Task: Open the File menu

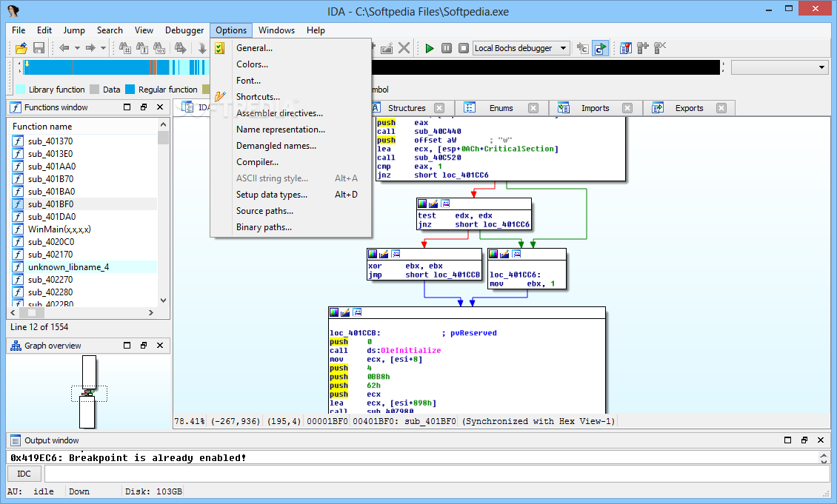Action: pyautogui.click(x=19, y=30)
